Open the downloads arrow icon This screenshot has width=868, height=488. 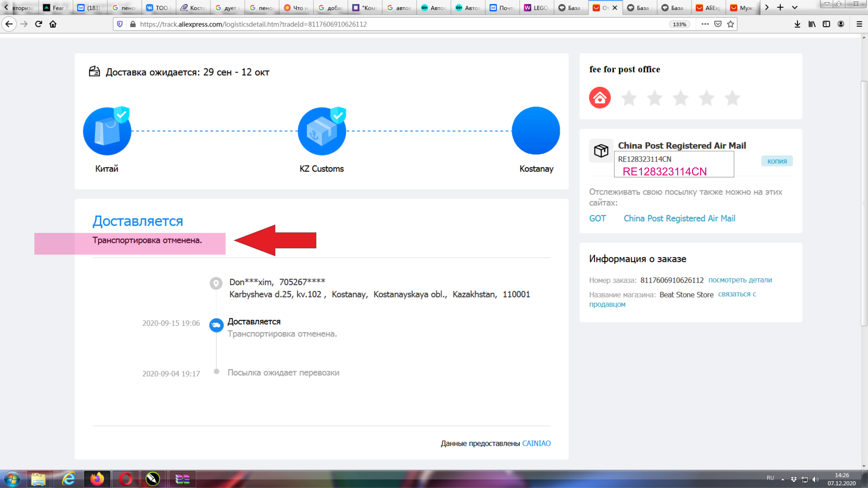point(797,24)
